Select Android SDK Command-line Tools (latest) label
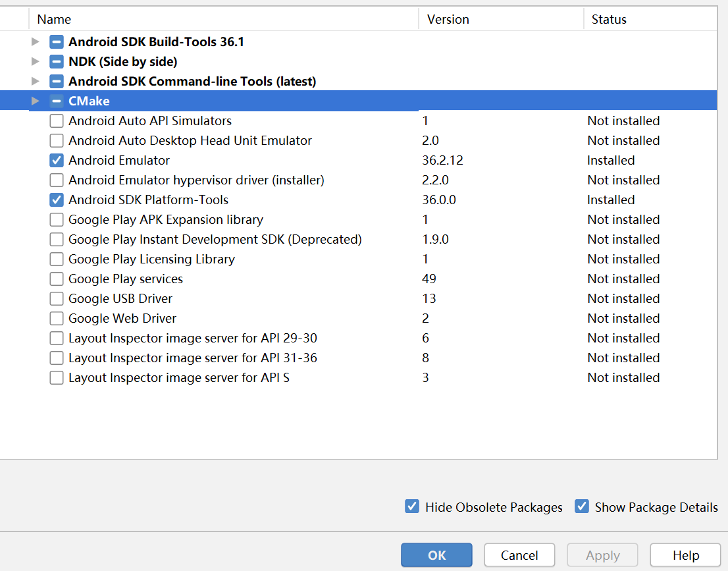 [192, 81]
